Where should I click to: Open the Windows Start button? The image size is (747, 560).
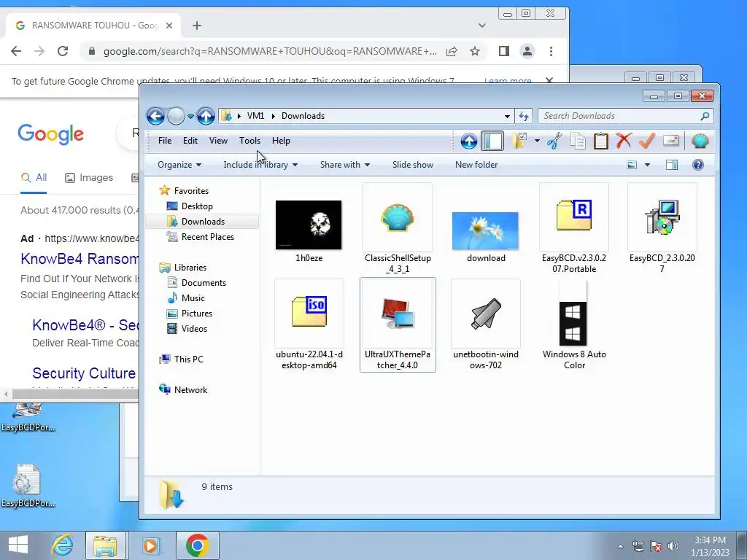(18, 545)
